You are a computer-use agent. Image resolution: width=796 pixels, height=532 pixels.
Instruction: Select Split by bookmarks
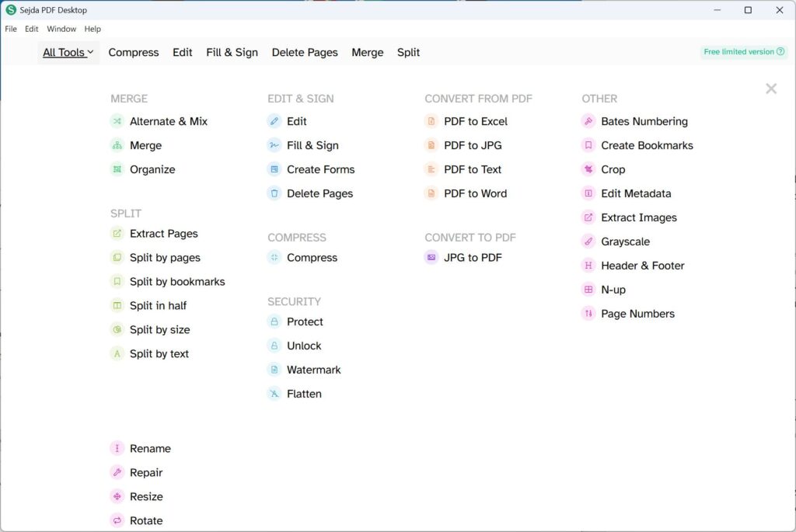click(178, 281)
